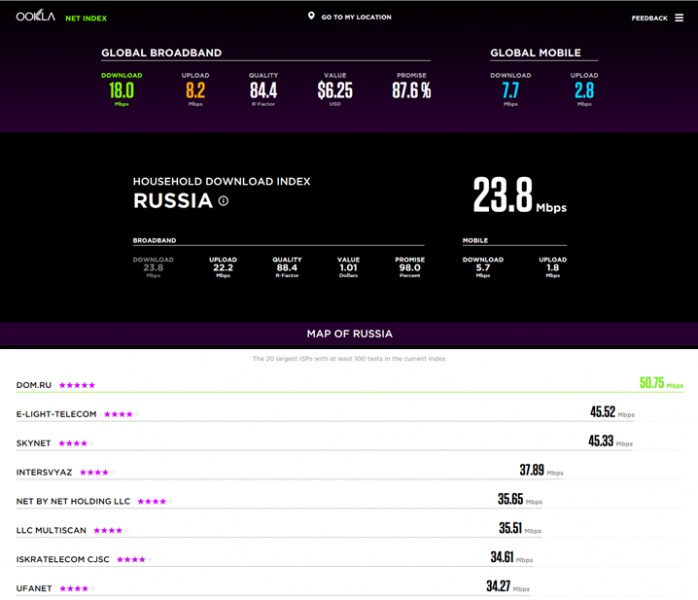The width and height of the screenshot is (698, 600).
Task: Select the global broadband Download 18.0 metric
Action: pos(121,89)
